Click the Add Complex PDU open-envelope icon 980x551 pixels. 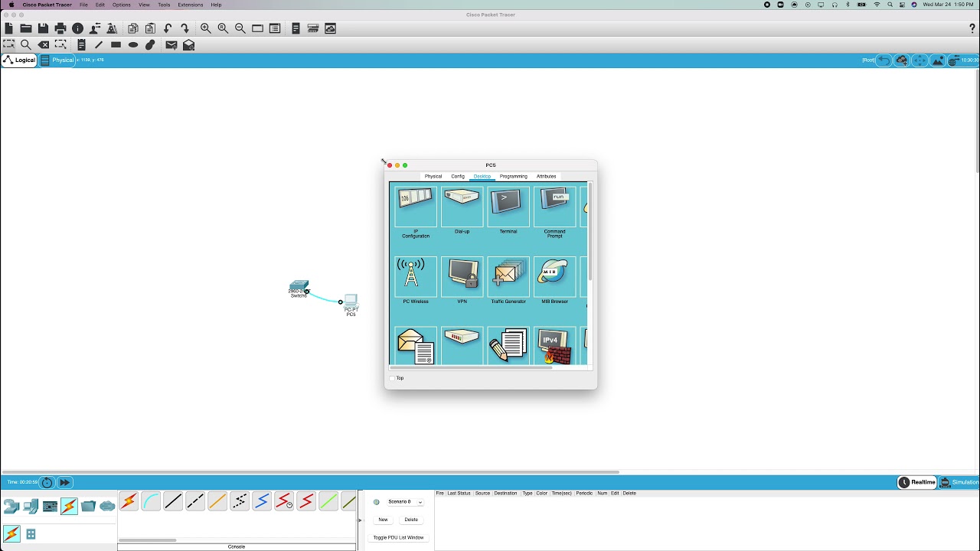[x=188, y=45]
